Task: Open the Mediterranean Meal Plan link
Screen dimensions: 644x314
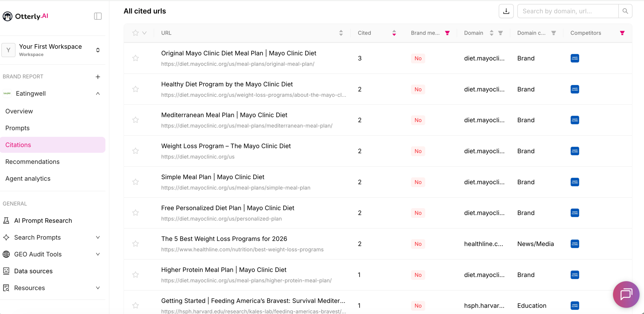Action: point(224,115)
